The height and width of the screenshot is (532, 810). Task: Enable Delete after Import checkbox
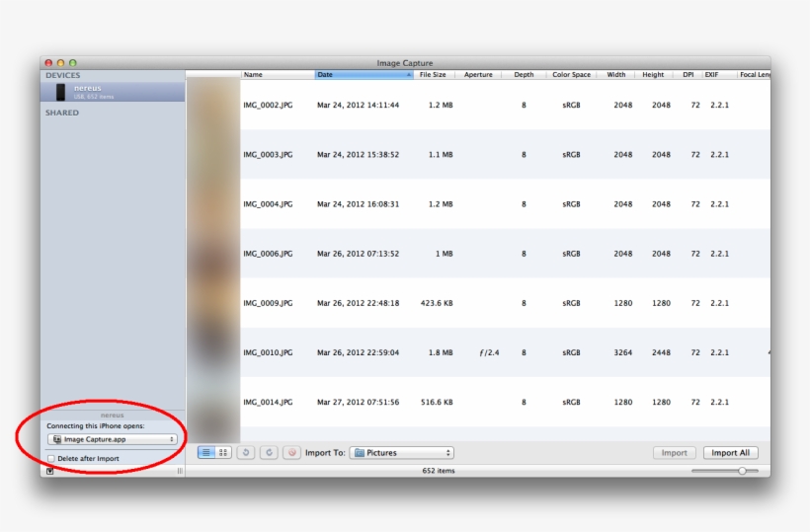point(52,459)
